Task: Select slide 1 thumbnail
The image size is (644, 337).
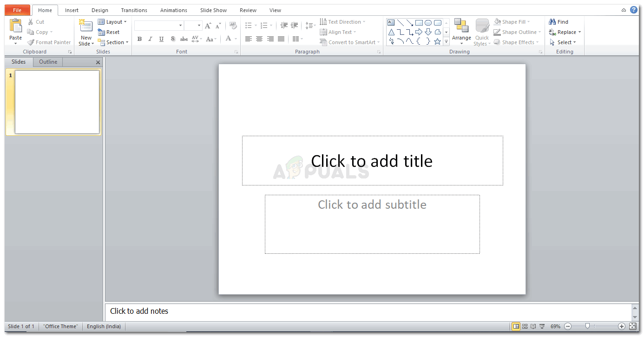Action: pyautogui.click(x=57, y=102)
